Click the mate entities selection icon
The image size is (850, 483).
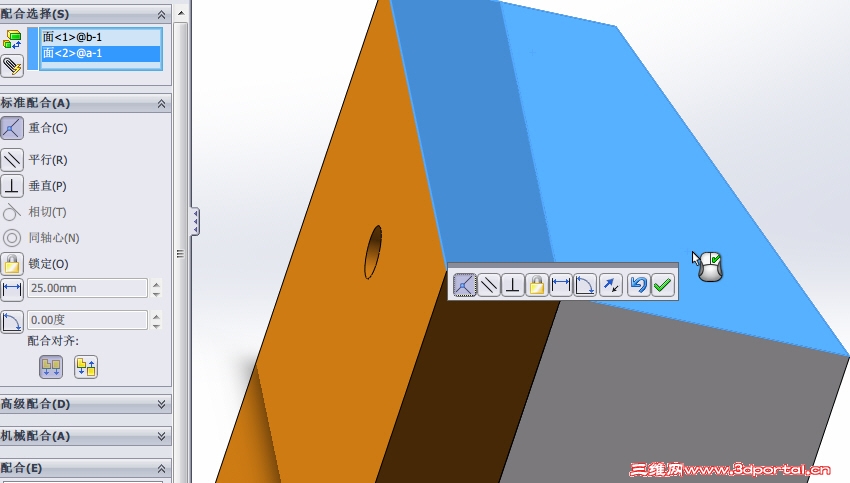pyautogui.click(x=12, y=40)
